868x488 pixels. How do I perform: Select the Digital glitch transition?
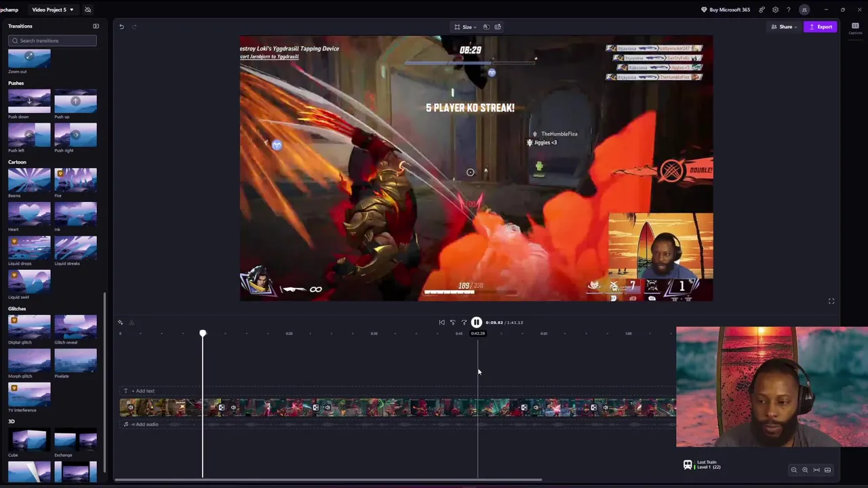(x=29, y=326)
